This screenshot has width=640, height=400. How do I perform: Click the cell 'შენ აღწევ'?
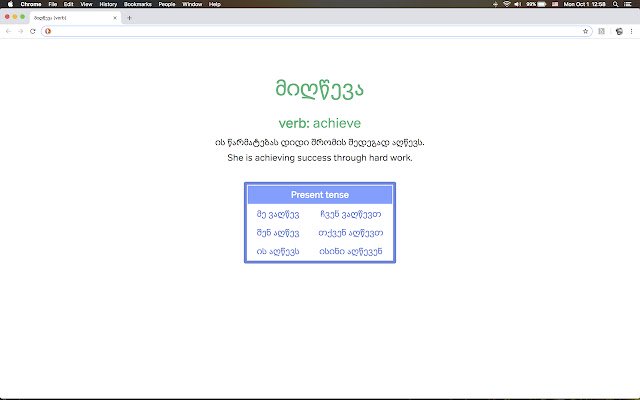click(278, 233)
